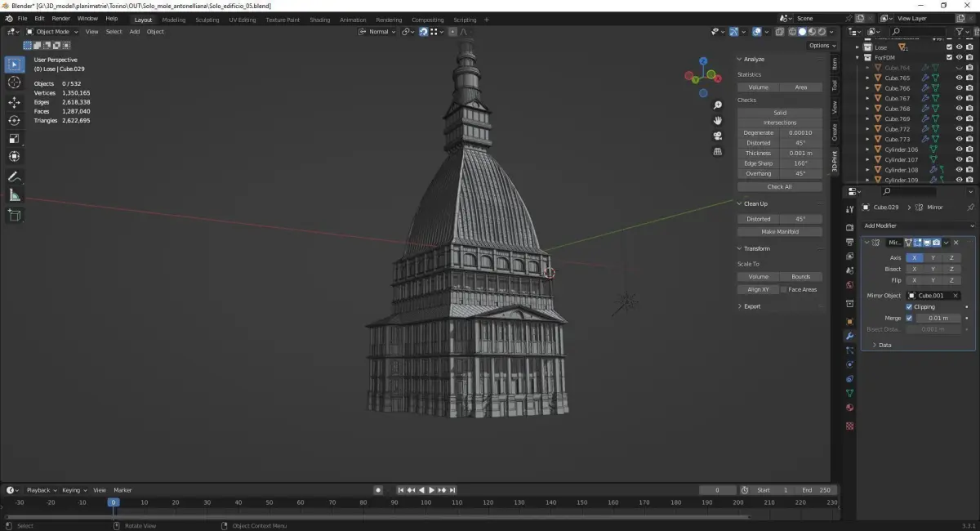Hide Cylinder.106 in viewport
Viewport: 980px width, 531px height.
point(959,149)
